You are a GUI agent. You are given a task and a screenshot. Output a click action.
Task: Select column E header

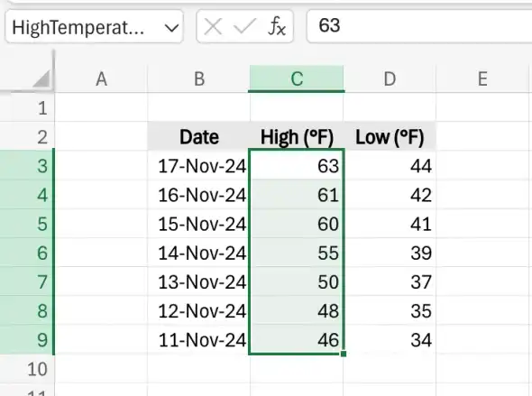pyautogui.click(x=482, y=78)
